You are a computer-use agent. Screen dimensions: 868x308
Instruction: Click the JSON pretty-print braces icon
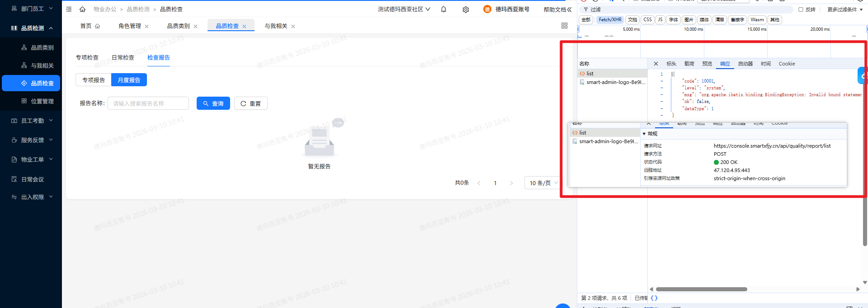tap(654, 298)
